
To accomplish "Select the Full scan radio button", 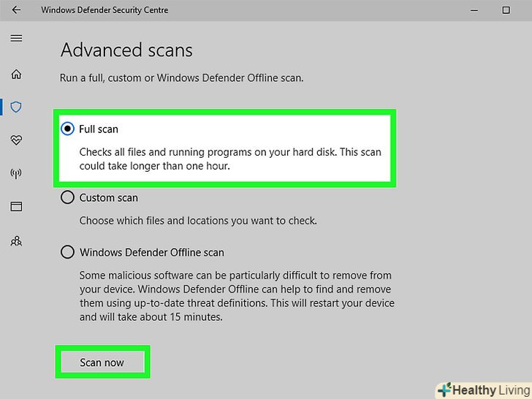I will tap(67, 129).
